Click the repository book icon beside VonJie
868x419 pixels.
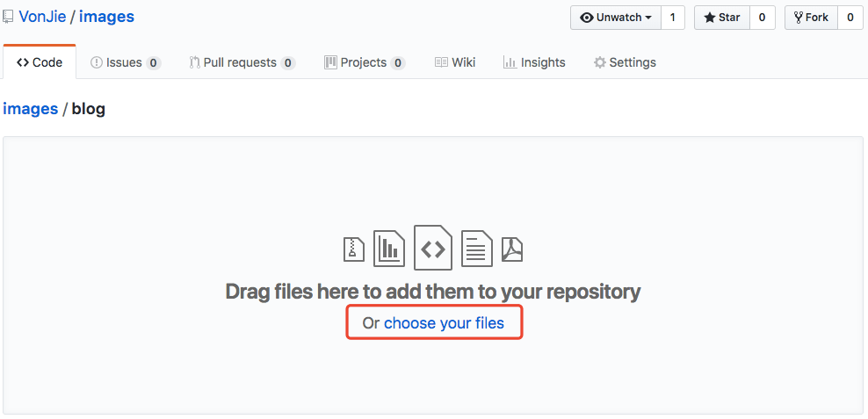7,18
